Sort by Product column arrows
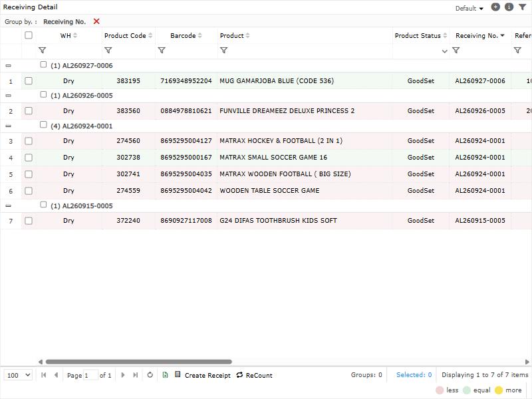The width and height of the screenshot is (532, 399). (x=247, y=35)
